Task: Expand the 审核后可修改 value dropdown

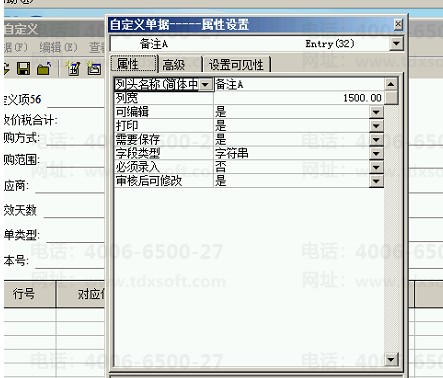Action: [x=376, y=181]
